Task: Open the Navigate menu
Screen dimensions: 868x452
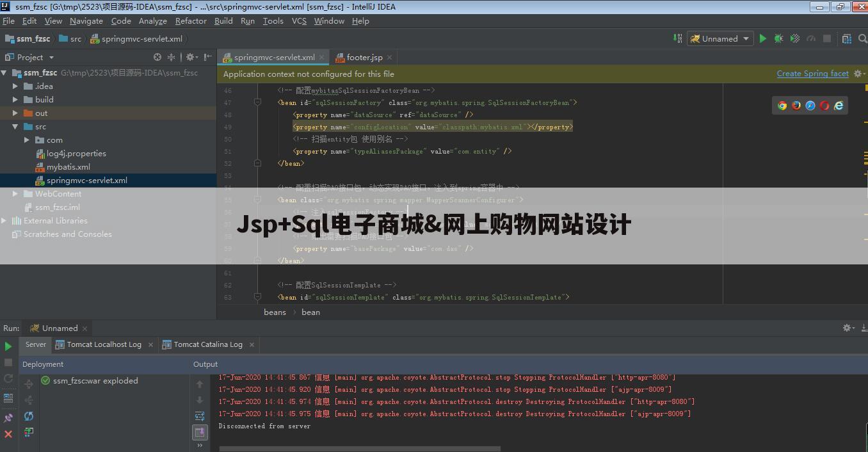Action: (x=86, y=20)
